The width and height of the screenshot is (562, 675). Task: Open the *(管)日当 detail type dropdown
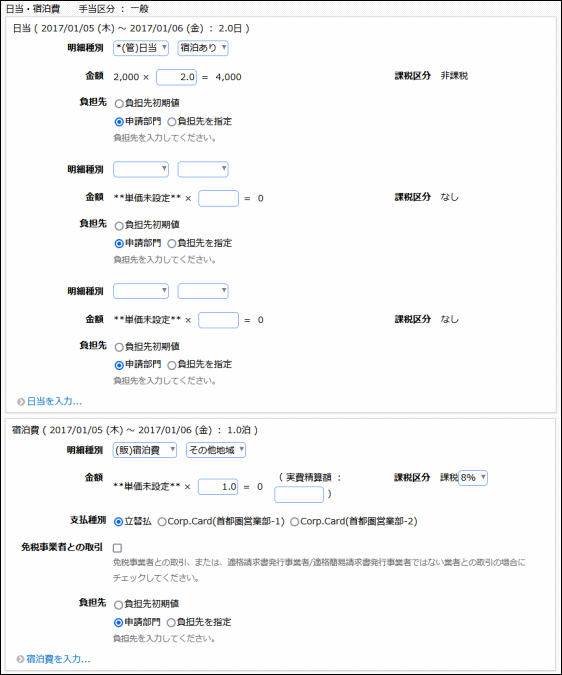pos(141,48)
